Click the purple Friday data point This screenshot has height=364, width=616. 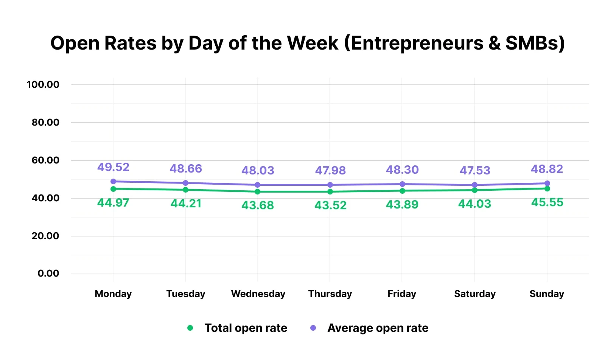point(402,184)
